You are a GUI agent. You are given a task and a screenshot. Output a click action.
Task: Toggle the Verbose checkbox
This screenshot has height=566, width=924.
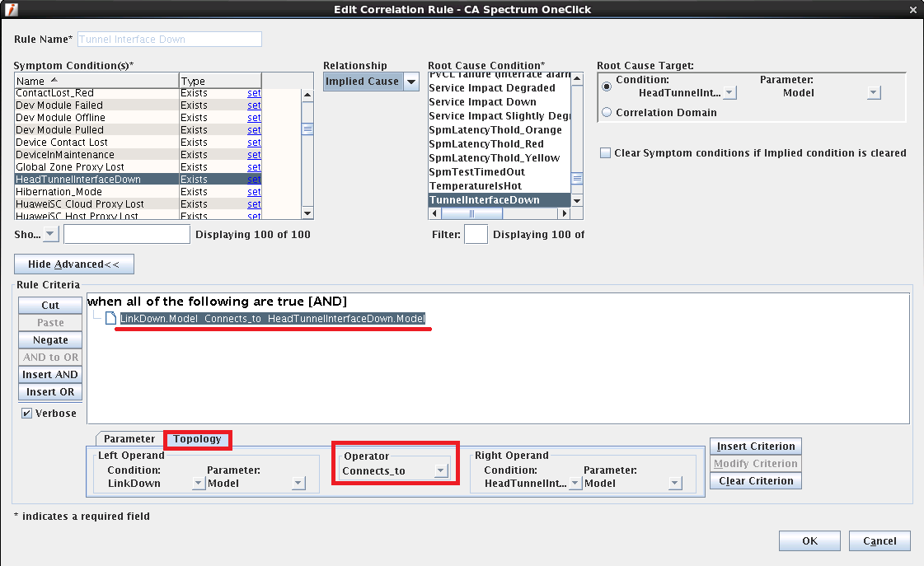pos(27,413)
